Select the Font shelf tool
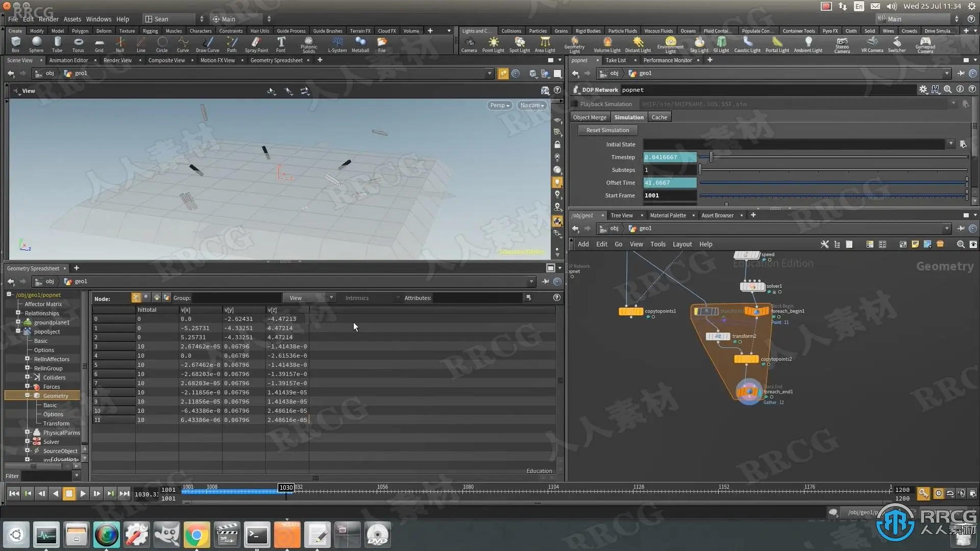Viewport: 980px width, 551px height. [281, 44]
